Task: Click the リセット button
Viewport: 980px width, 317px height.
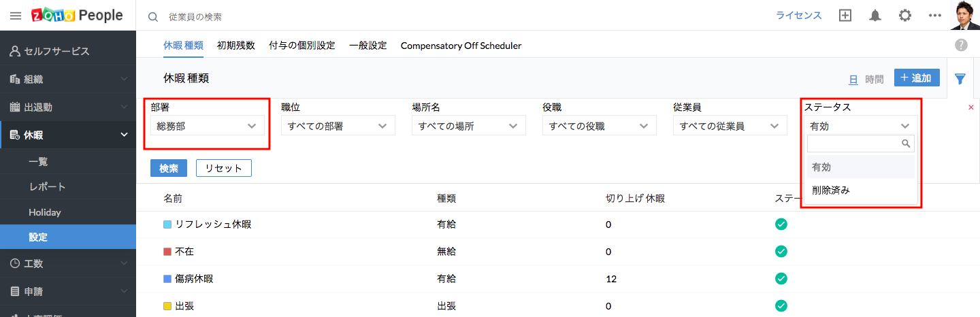Action: pos(224,168)
